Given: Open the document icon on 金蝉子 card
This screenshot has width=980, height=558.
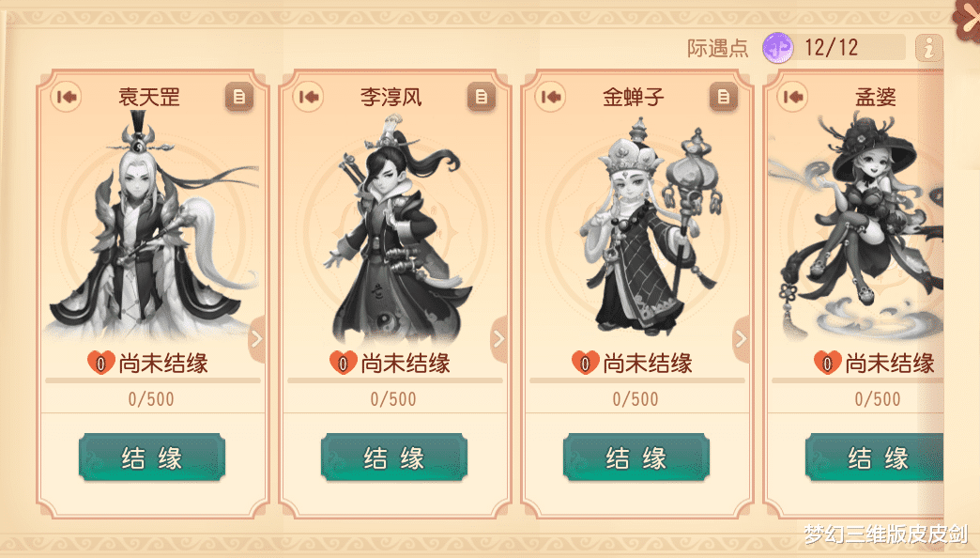Looking at the screenshot, I should click(724, 97).
